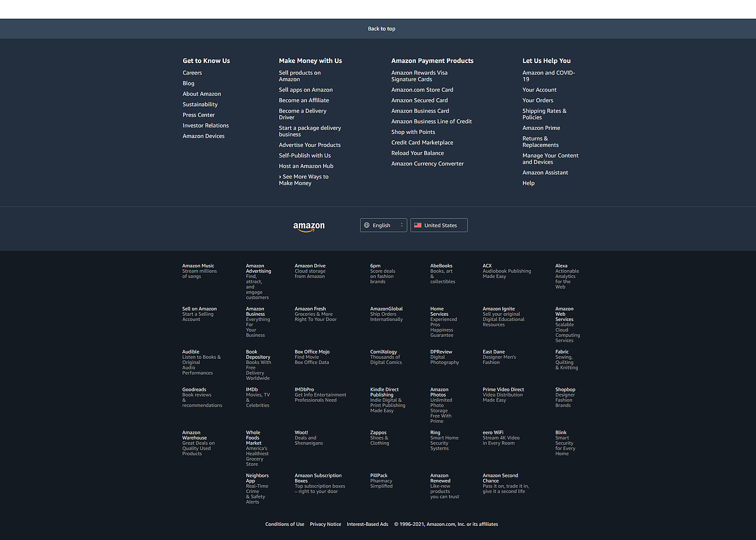Open About Amazon link
This screenshot has width=756, height=540.
[x=201, y=94]
